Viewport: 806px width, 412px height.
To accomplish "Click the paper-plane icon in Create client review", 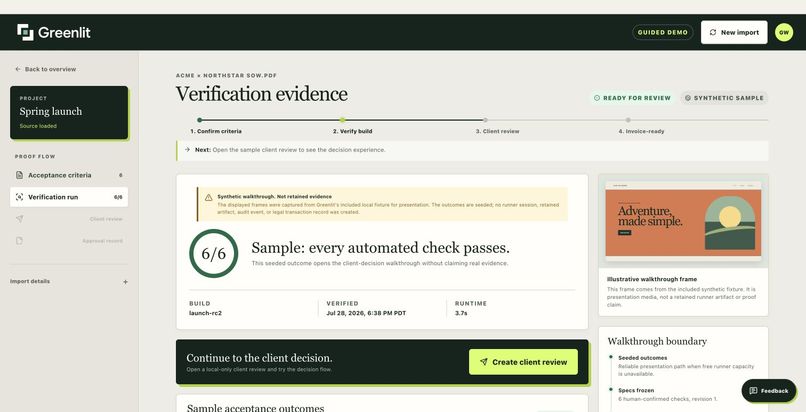I will tap(484, 362).
